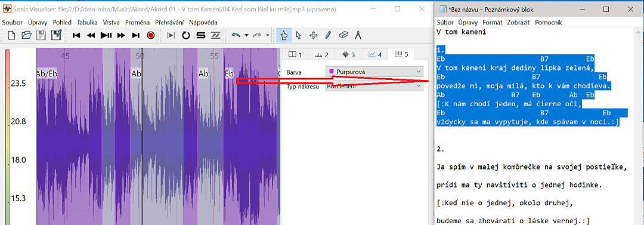
Task: Start recording with the red record button
Action: coord(150,35)
